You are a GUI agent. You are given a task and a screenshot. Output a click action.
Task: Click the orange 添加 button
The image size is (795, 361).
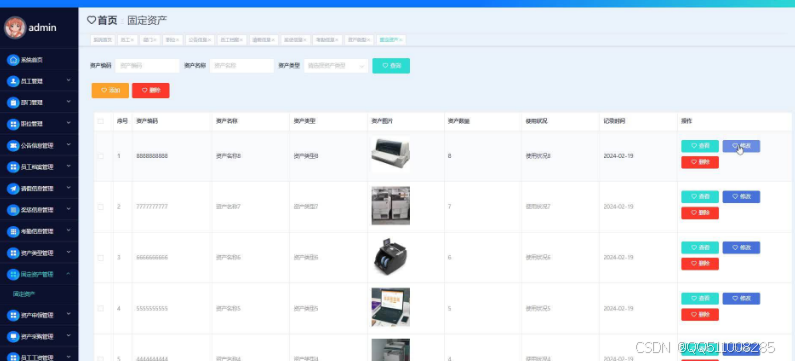(110, 90)
